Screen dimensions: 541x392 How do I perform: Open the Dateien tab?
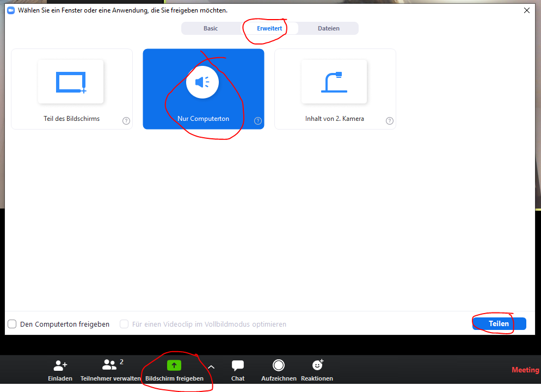click(x=329, y=28)
